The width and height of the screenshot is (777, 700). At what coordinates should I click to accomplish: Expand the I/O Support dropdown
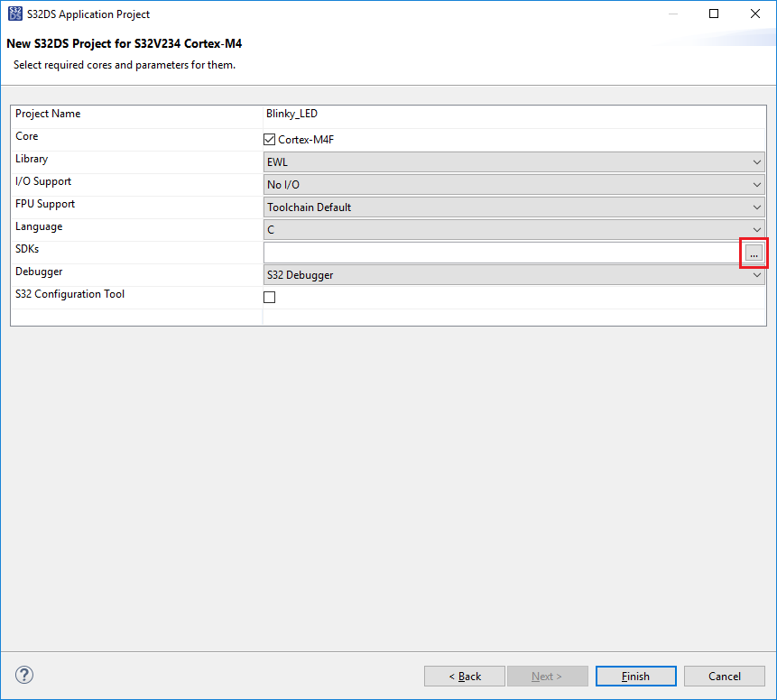[x=513, y=185]
